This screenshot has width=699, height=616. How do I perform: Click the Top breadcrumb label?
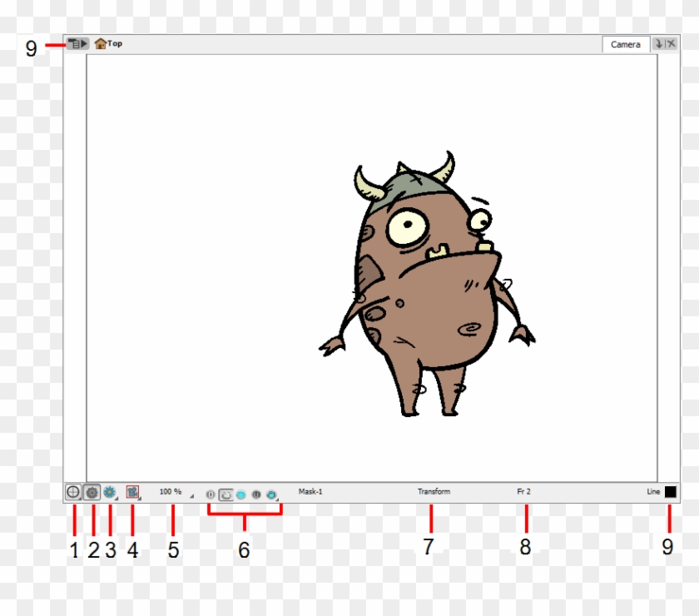point(115,43)
